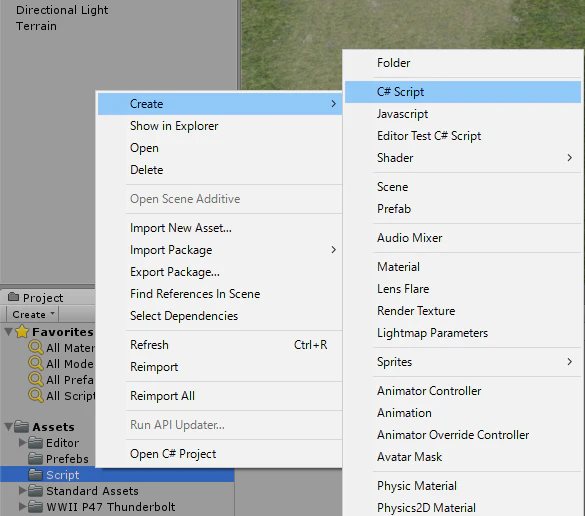Select Create in the context menu
The width and height of the screenshot is (585, 516).
220,104
